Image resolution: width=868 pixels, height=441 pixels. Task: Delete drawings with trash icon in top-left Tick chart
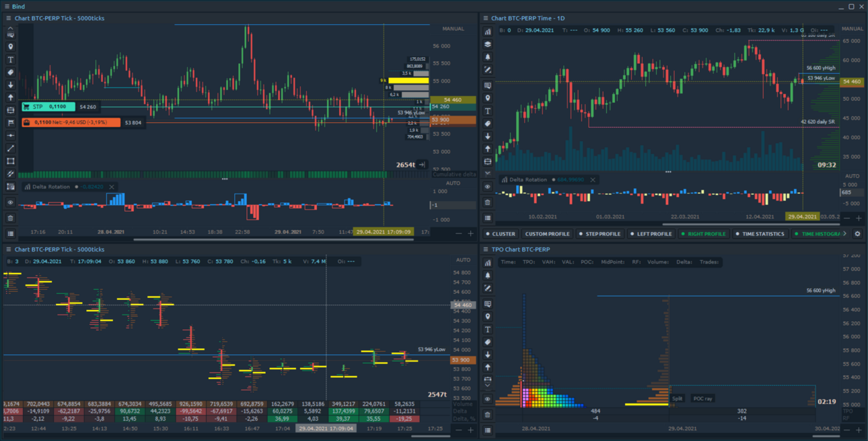10,218
